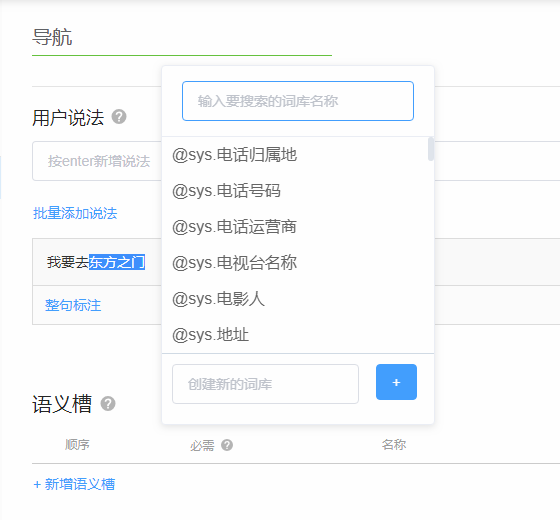This screenshot has width=560, height=520.
Task: Click the blue plus button to create a lexicon
Action: click(396, 382)
